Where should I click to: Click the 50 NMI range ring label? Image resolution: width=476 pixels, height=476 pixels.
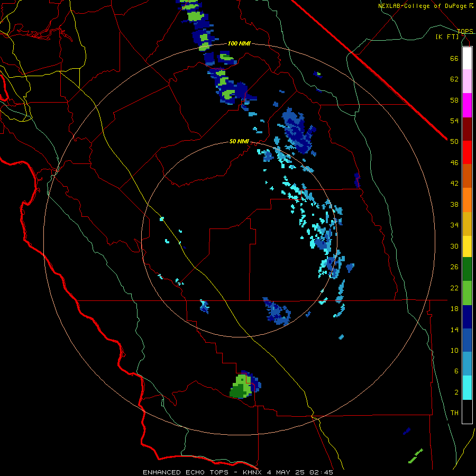click(239, 141)
